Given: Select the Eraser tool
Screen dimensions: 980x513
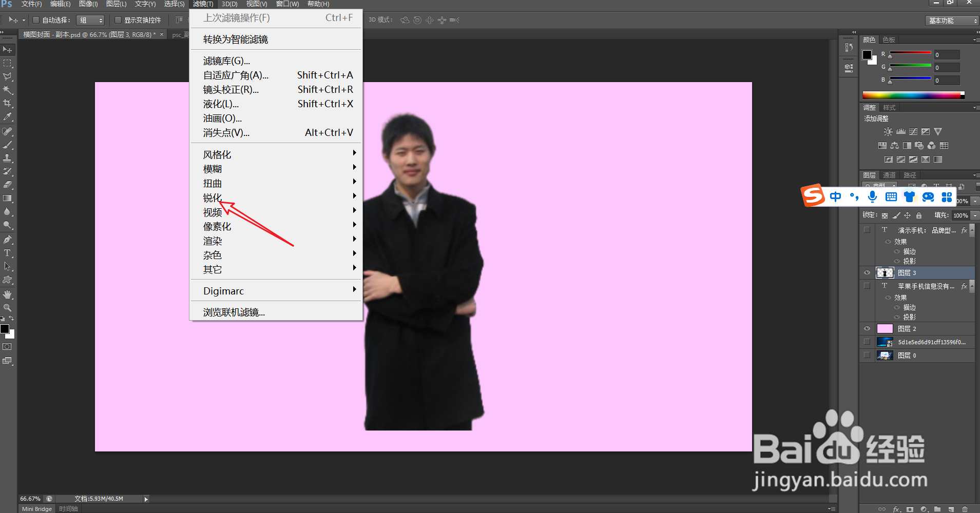Looking at the screenshot, I should tap(8, 185).
